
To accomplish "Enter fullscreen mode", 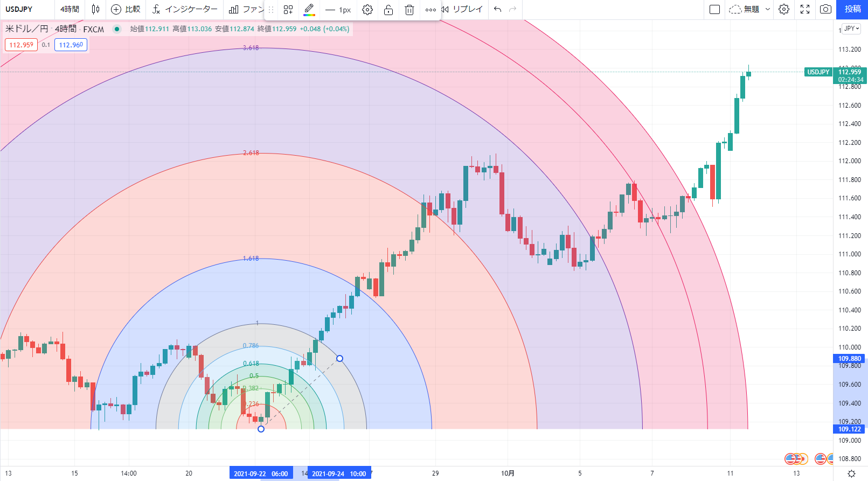I will 805,9.
